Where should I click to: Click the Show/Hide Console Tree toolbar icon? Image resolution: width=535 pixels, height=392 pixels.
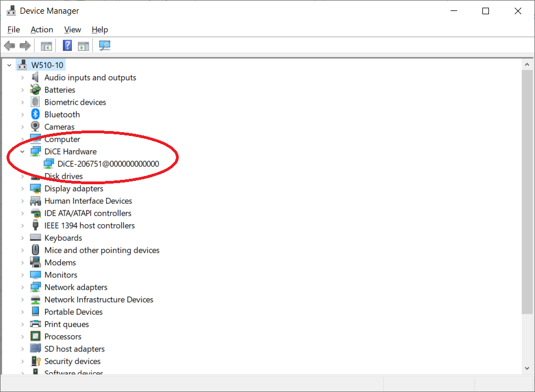47,46
